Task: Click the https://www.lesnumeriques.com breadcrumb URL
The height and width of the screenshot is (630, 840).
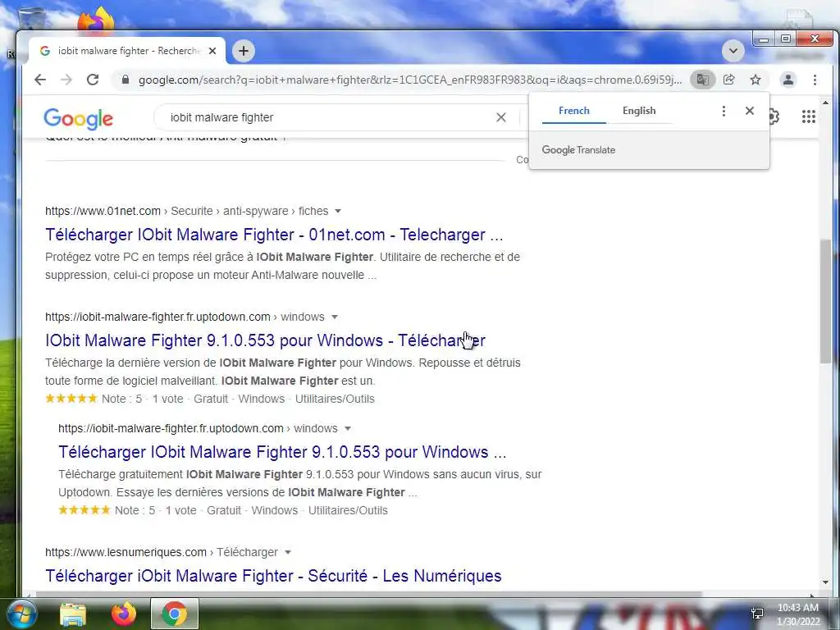Action: (x=126, y=552)
